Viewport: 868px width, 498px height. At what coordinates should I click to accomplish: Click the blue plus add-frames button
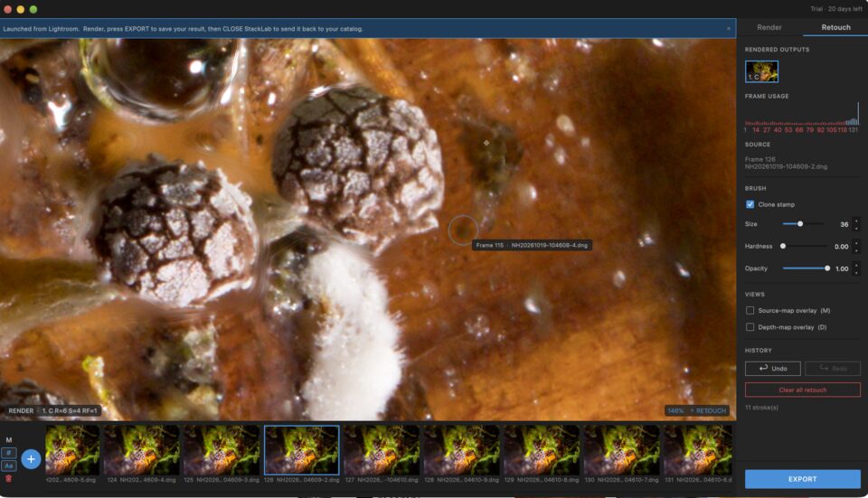(x=31, y=459)
